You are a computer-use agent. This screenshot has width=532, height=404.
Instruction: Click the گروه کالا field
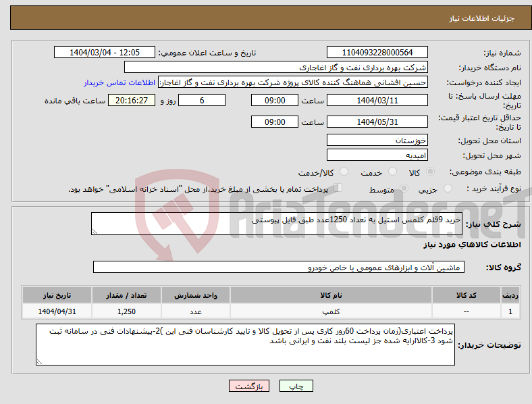point(279,267)
